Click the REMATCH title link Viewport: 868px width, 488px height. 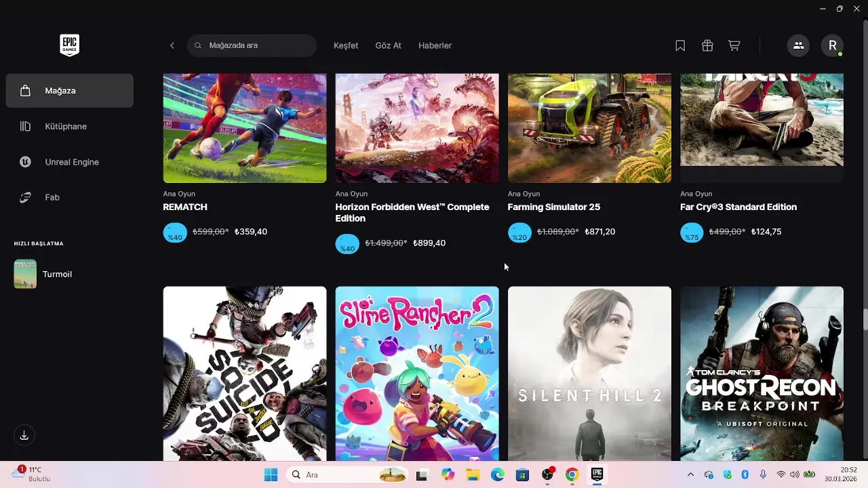(185, 207)
